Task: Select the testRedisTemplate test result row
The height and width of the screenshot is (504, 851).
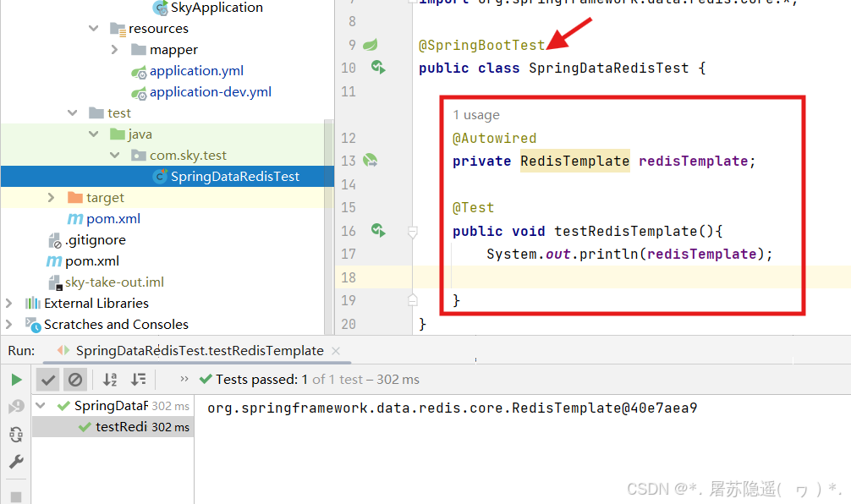Action: pos(113,427)
